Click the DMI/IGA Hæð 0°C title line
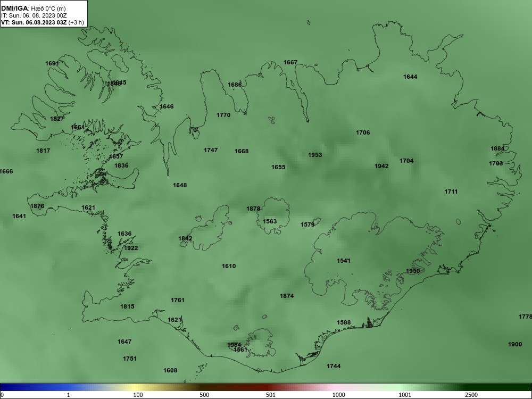This screenshot has width=532, height=399. [x=33, y=9]
